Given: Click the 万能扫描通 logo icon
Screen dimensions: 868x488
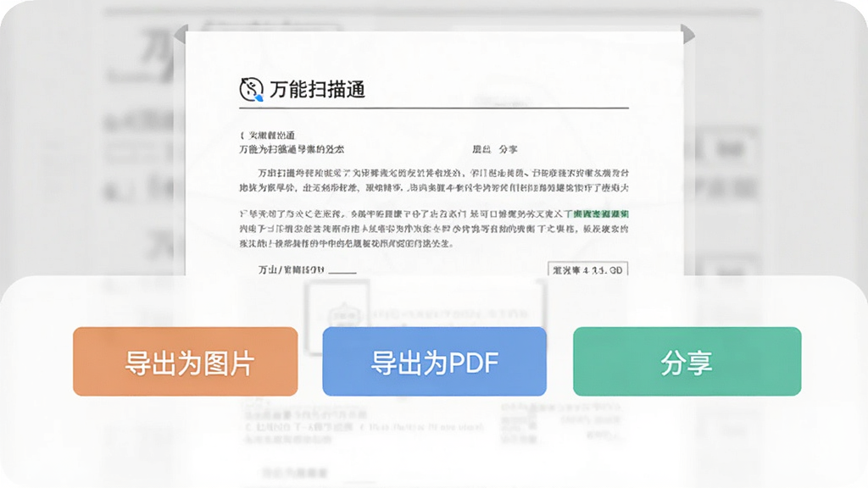Looking at the screenshot, I should 251,90.
